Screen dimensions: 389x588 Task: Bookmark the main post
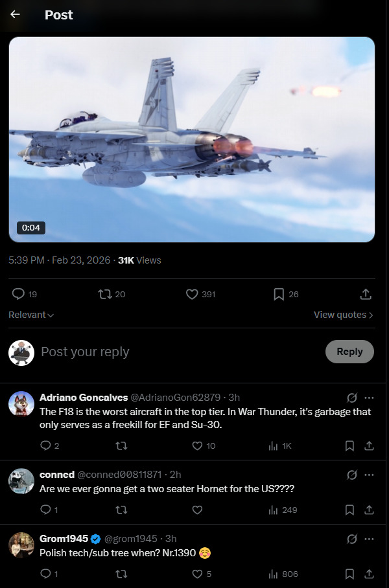pos(279,294)
